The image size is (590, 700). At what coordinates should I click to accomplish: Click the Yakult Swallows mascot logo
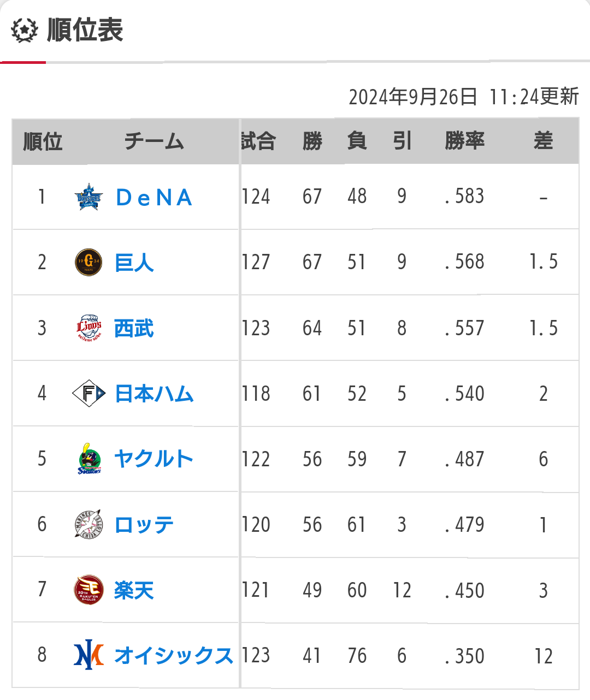point(90,459)
